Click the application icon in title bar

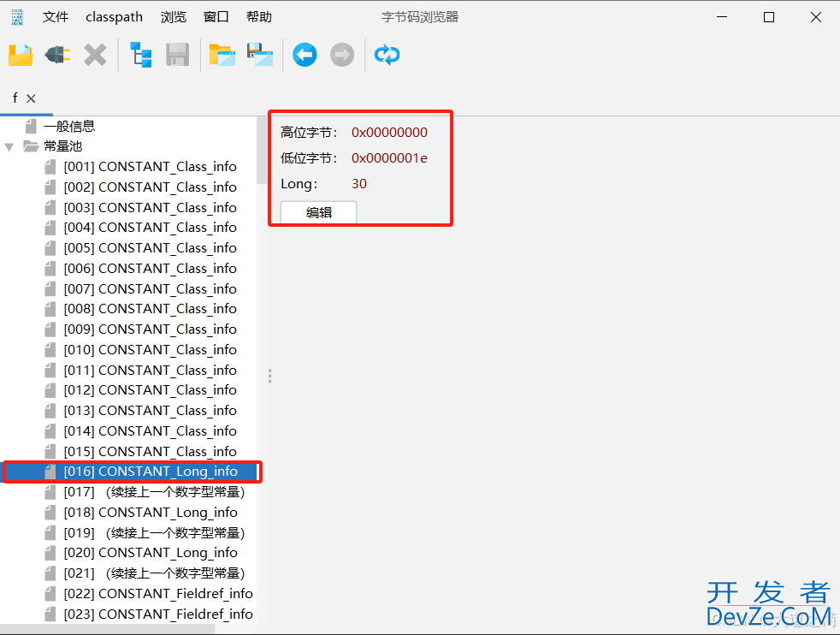[17, 17]
